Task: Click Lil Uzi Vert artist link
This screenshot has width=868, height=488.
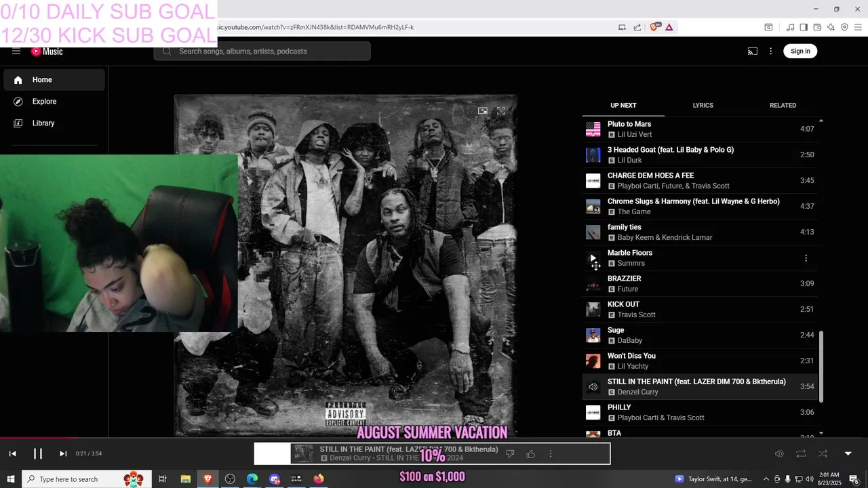Action: point(635,135)
